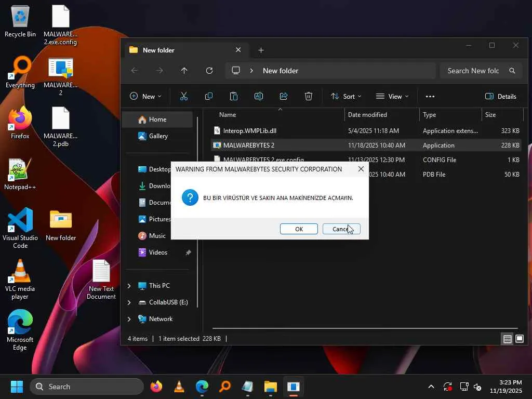
Task: Select MALWARE...2.pdb desktop file
Action: tap(61, 127)
